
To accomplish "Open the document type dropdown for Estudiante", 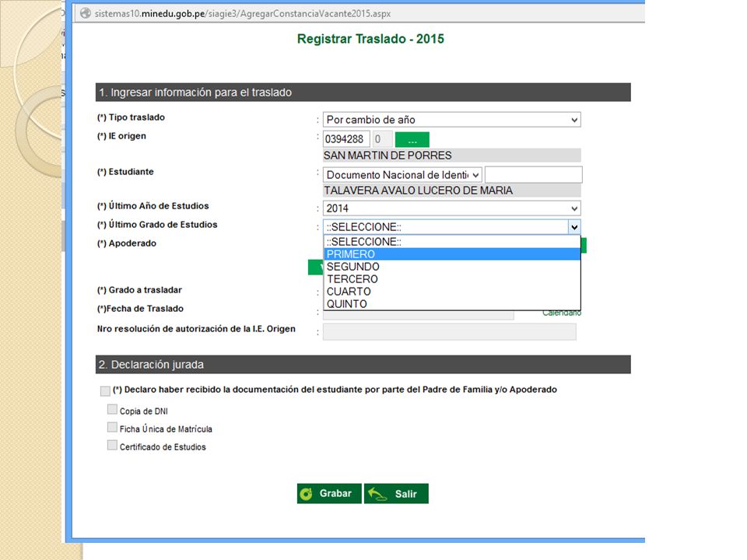I will pyautogui.click(x=402, y=175).
